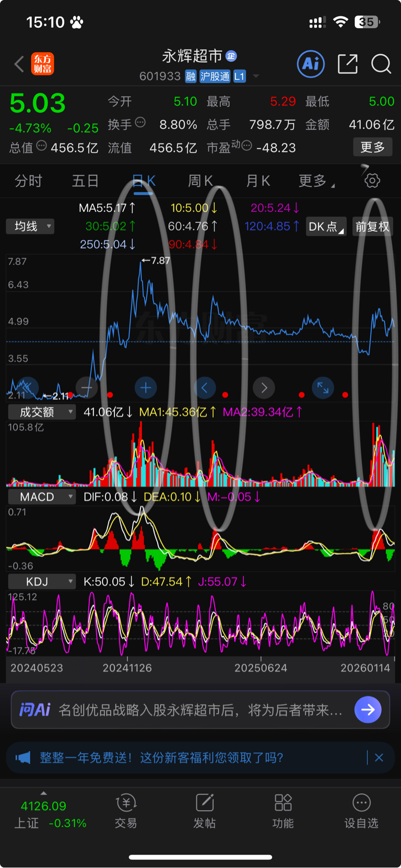Switch to 五日 tab
The width and height of the screenshot is (401, 868).
85,181
